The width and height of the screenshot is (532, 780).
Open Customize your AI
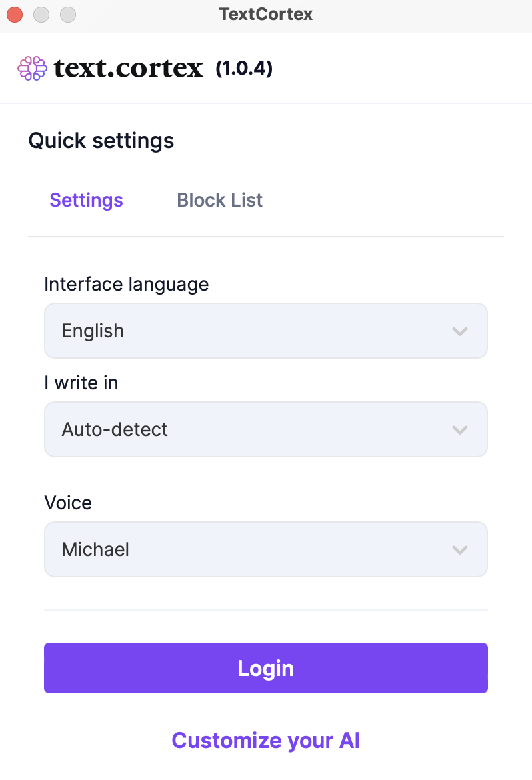tap(265, 740)
